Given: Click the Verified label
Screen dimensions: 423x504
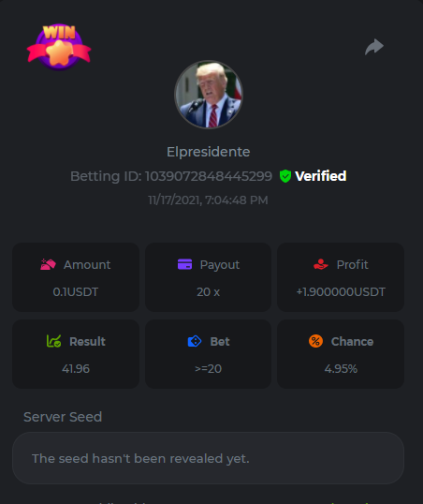Looking at the screenshot, I should (321, 176).
